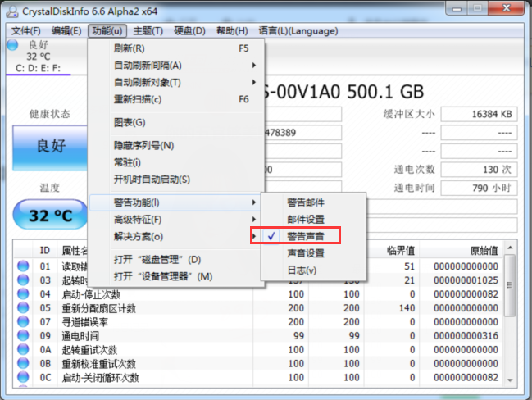Select the blue disk status orb above 良好
This screenshot has width=532, height=400.
click(x=12, y=45)
